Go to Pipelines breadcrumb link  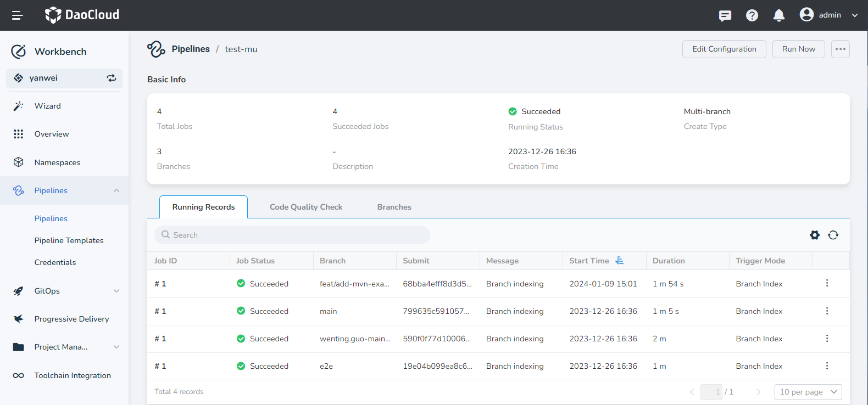pos(190,49)
